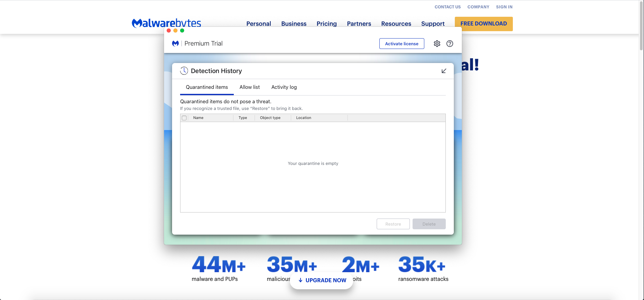The image size is (644, 300).
Task: Click the Restore button
Action: point(393,224)
